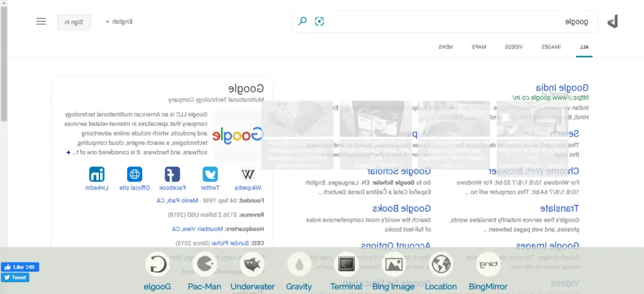Switch to the IMAGES tab

point(551,47)
